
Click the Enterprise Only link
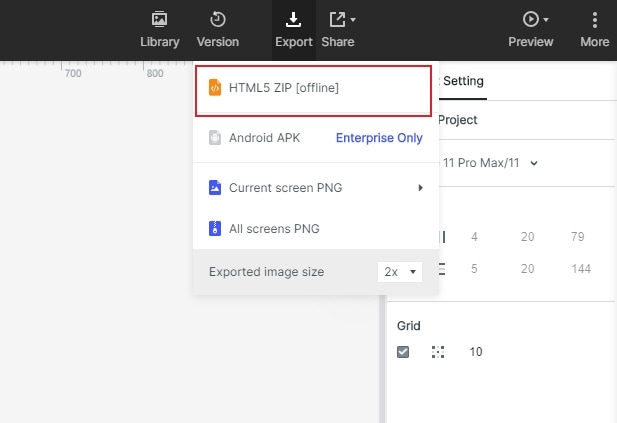(379, 138)
